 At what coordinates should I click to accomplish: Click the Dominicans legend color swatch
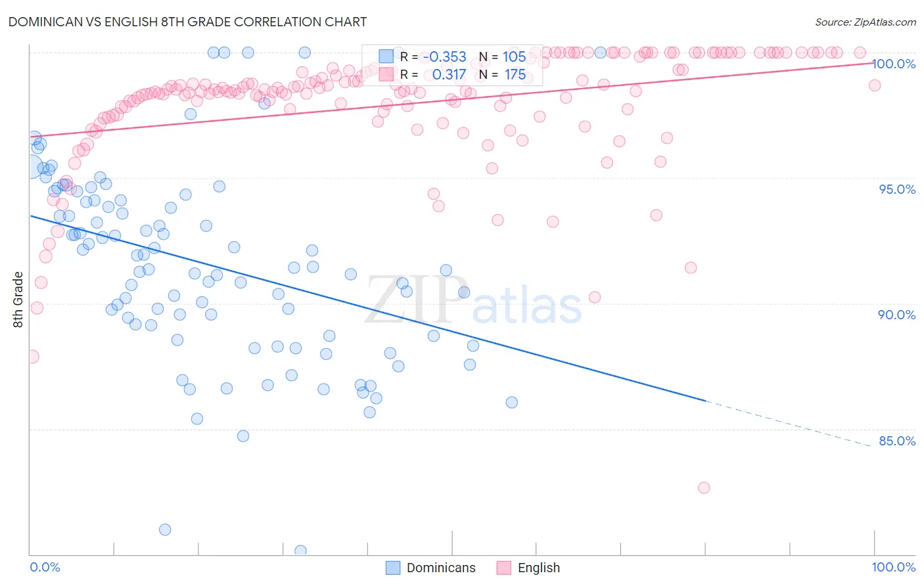[393, 568]
